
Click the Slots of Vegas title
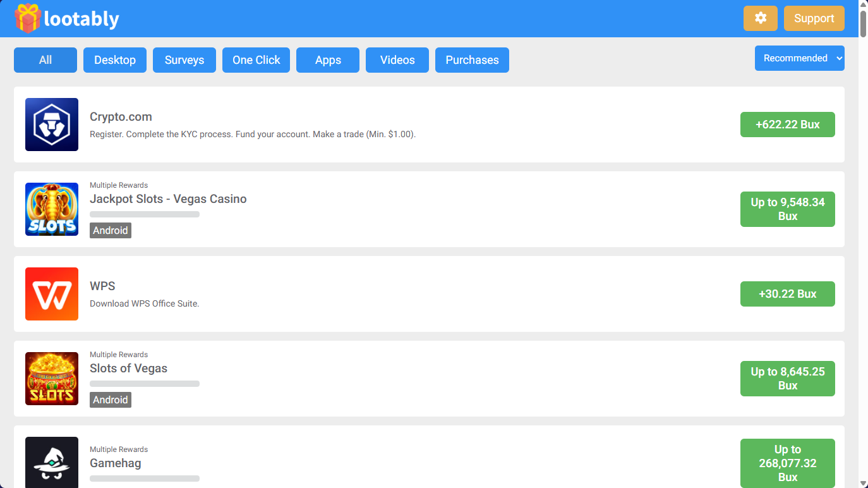pyautogui.click(x=128, y=369)
